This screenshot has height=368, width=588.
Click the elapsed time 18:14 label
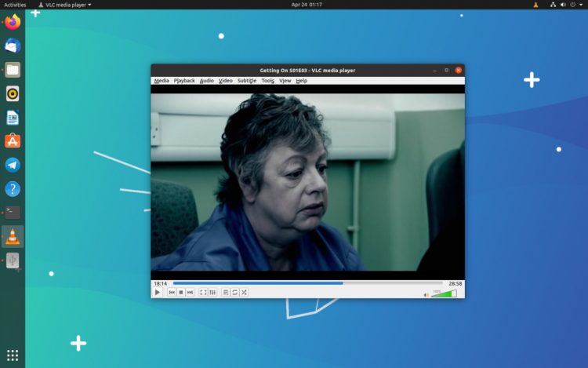coord(161,283)
